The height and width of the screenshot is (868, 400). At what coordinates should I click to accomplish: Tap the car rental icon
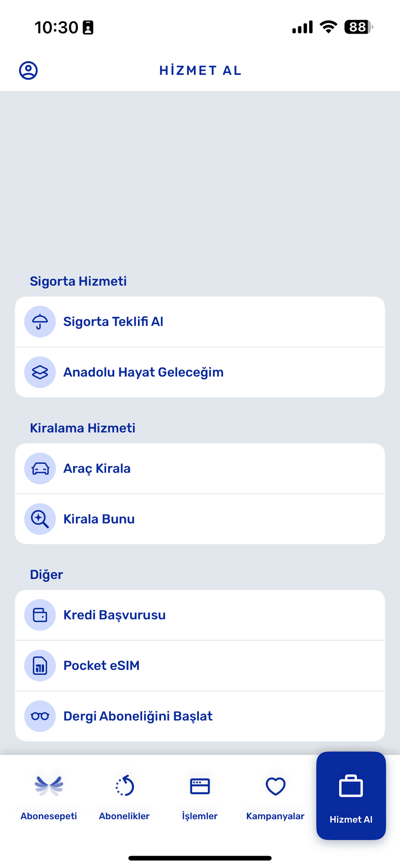(40, 469)
